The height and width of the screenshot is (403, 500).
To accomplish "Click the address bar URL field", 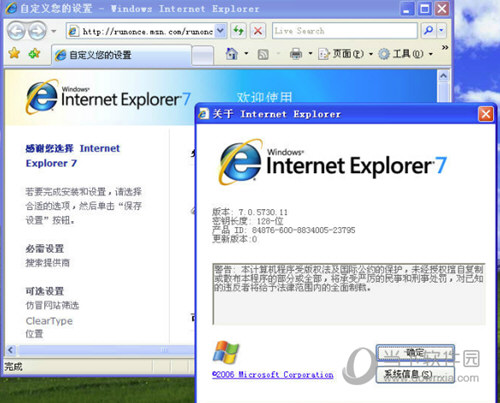I will [x=141, y=31].
